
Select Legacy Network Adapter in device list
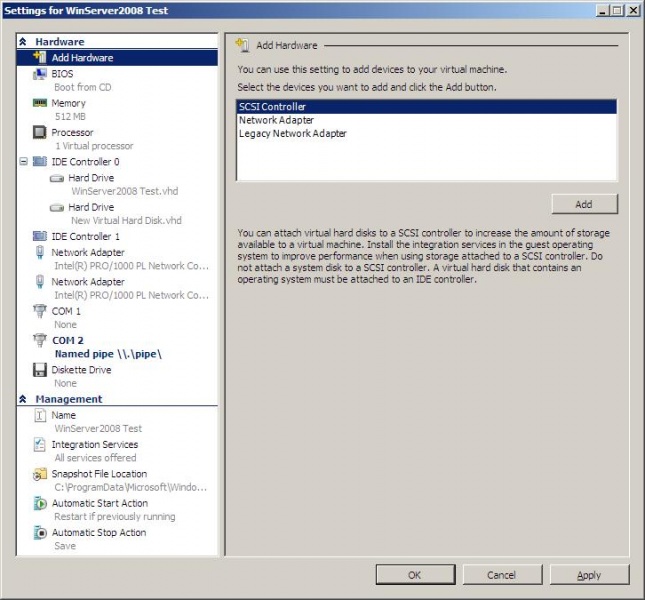point(292,133)
